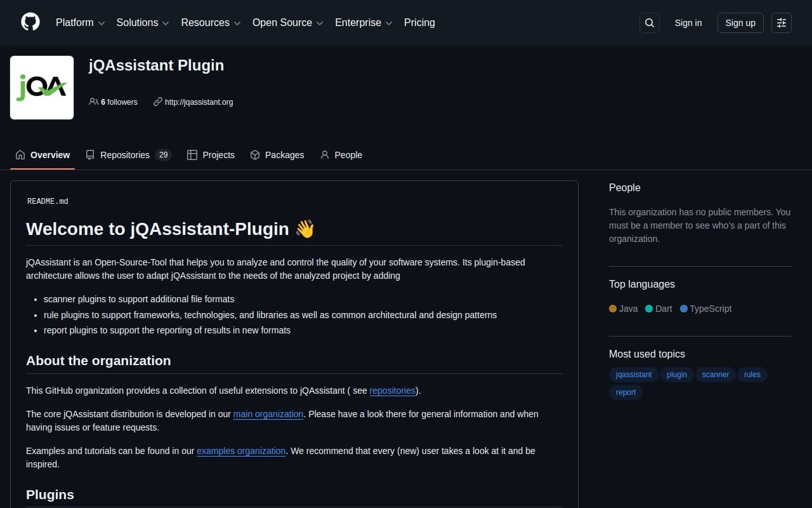
Task: Click the GitHub logo in the top bar
Action: [30, 22]
